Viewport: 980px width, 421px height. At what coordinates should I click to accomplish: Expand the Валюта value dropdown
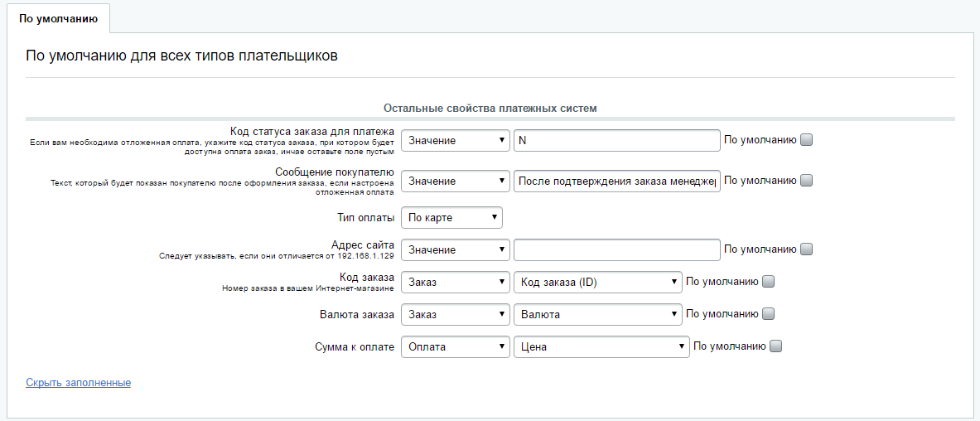click(x=597, y=314)
